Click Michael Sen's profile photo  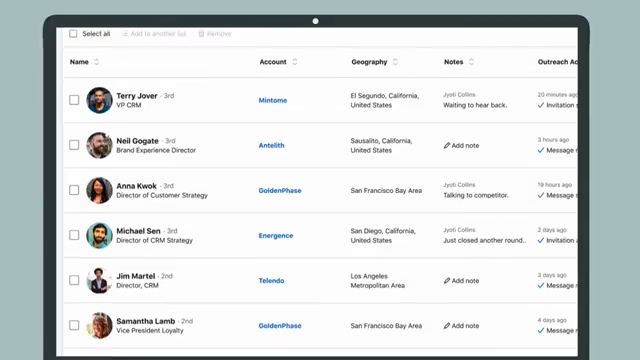pos(99,235)
